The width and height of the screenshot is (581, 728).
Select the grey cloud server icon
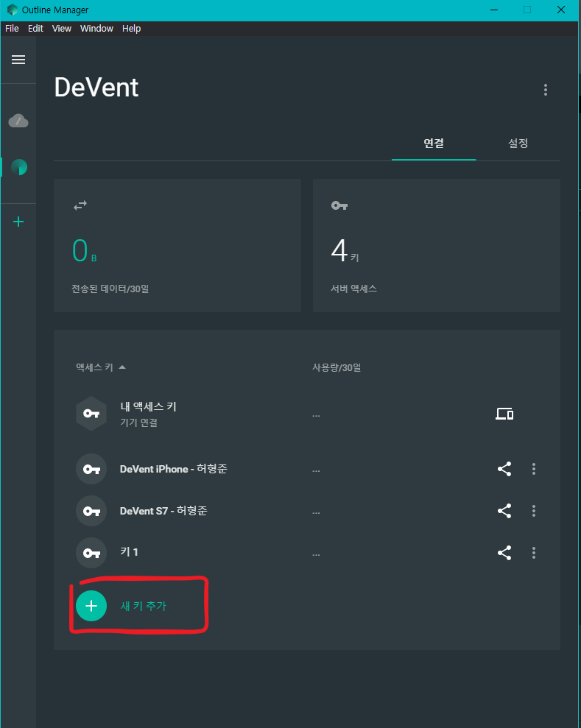coord(18,121)
